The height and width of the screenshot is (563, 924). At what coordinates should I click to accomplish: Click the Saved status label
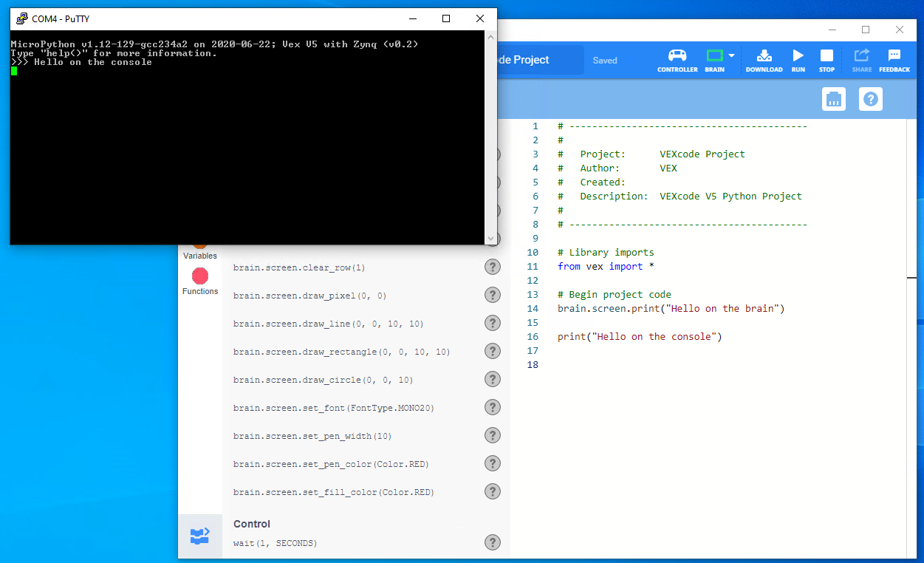coord(605,61)
